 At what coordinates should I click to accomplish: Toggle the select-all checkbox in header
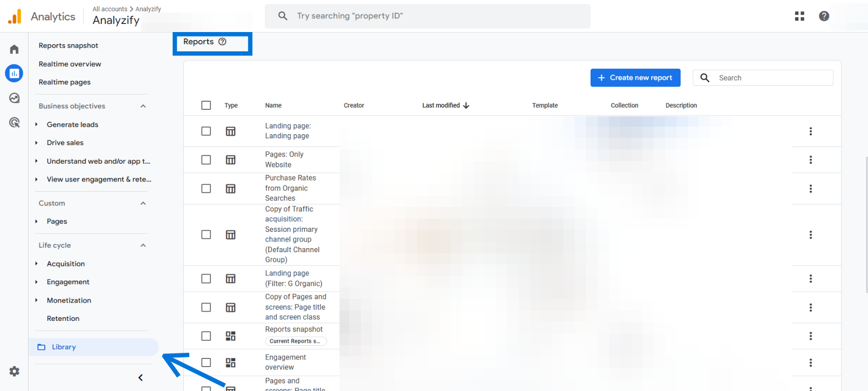pyautogui.click(x=206, y=105)
